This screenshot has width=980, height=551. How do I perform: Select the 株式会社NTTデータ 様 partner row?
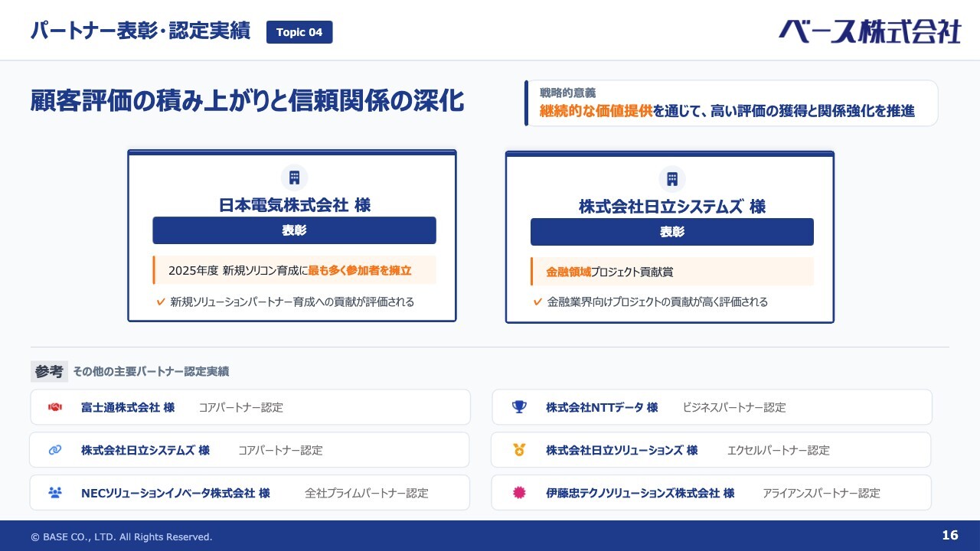[712, 407]
